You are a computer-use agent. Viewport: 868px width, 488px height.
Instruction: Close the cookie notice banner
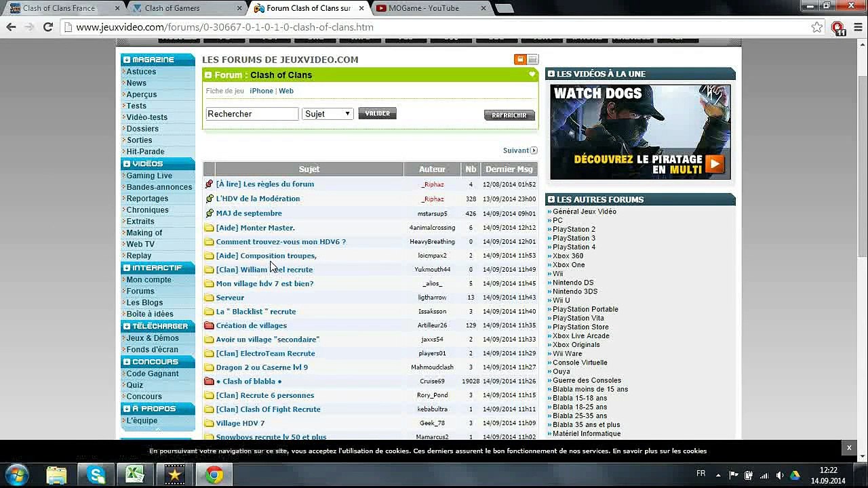click(848, 447)
